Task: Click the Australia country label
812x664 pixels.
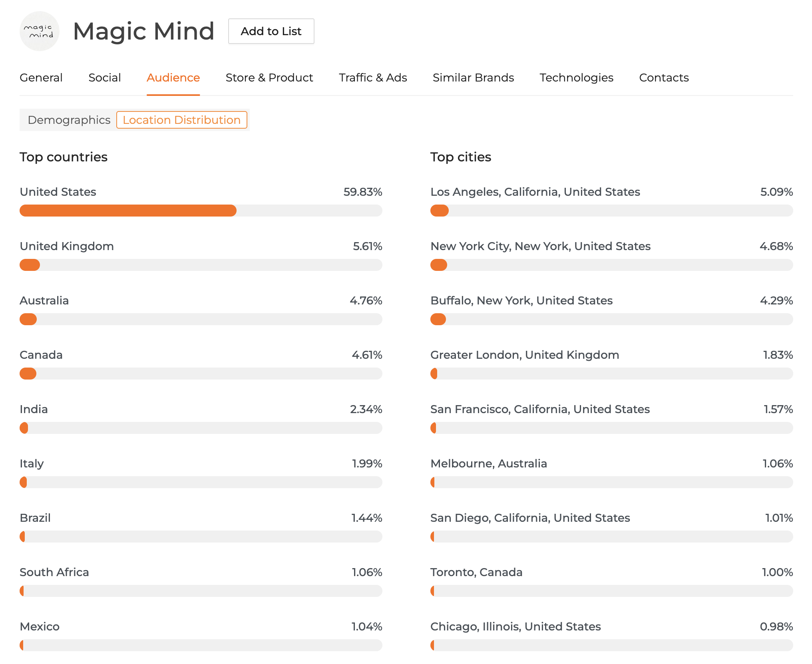Action: tap(44, 300)
